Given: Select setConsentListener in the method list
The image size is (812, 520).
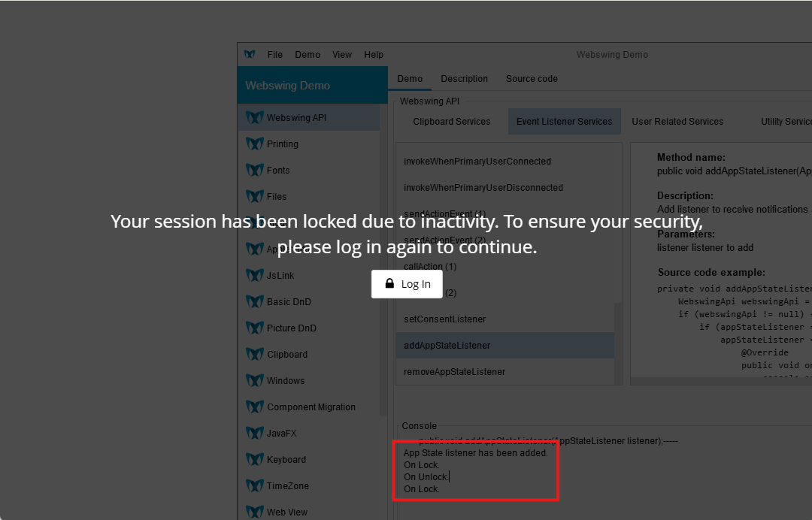Looking at the screenshot, I should [x=444, y=319].
